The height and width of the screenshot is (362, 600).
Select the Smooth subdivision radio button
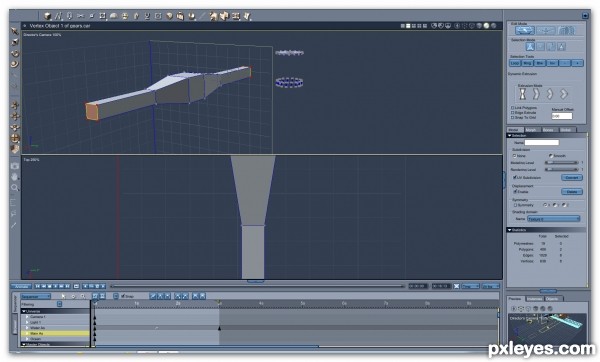pos(550,156)
